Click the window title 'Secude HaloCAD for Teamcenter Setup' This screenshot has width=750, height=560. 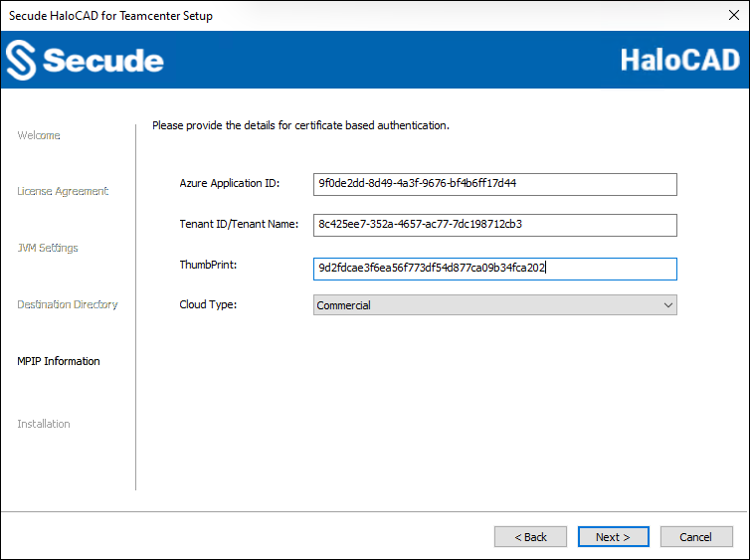coord(110,16)
